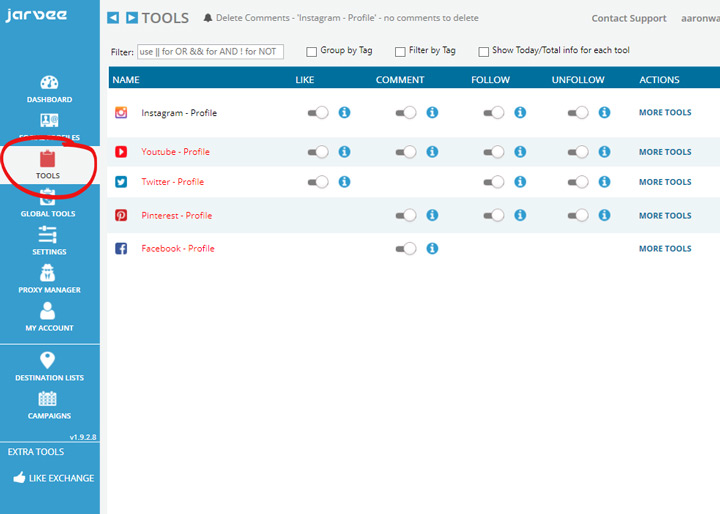This screenshot has height=514, width=720.
Task: Enable Filter by Tag checkbox
Action: click(400, 51)
